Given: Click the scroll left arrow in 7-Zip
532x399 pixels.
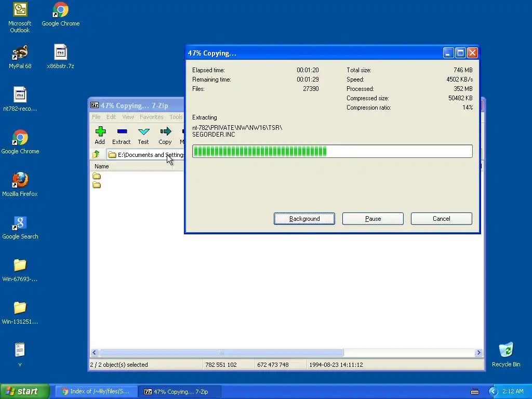Looking at the screenshot, I should pos(95,353).
